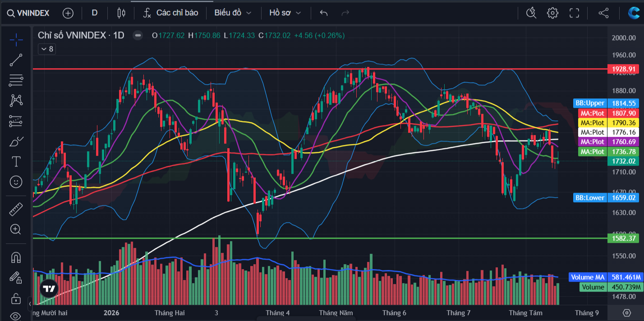The height and width of the screenshot is (321, 644).
Task: Click the share chart icon
Action: point(603,13)
